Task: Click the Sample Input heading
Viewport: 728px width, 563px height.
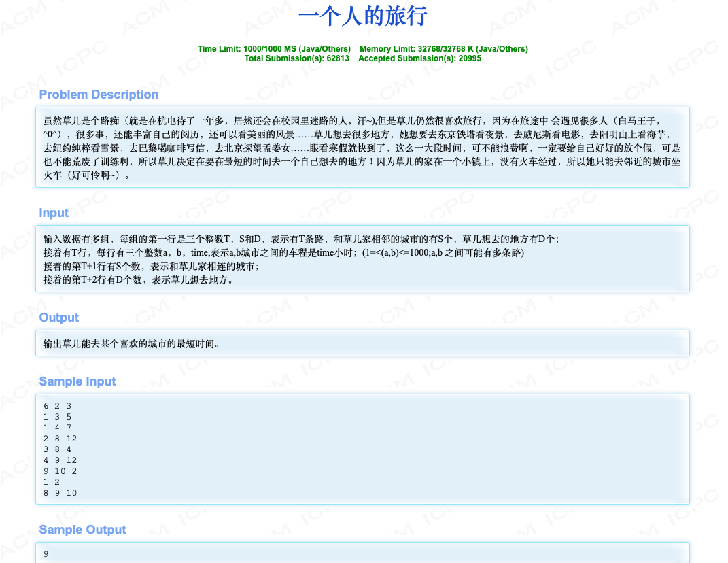Action: tap(77, 381)
